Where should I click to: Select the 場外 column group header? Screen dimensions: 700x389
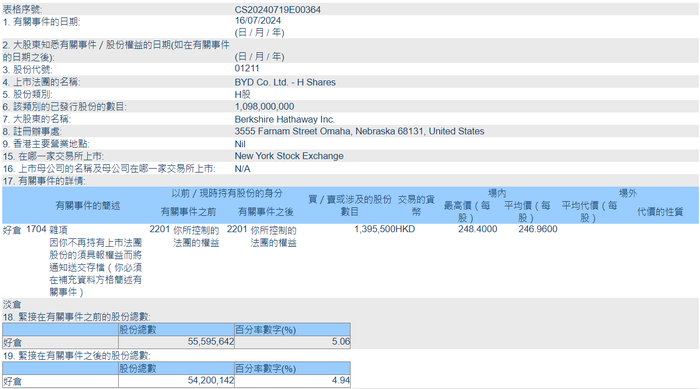pyautogui.click(x=628, y=193)
